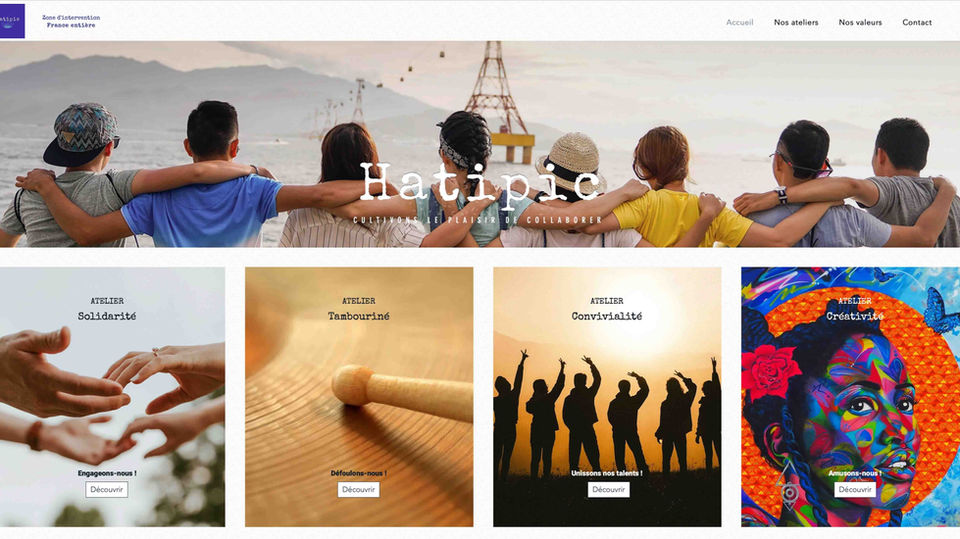Click Découvrir under Atelier Créativité
This screenshot has width=960, height=539.
tap(855, 489)
